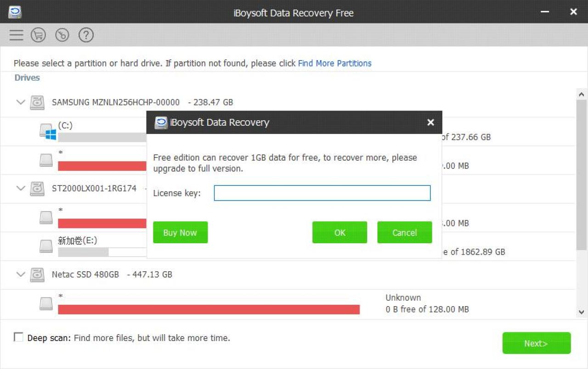Open the help question mark icon

point(86,35)
